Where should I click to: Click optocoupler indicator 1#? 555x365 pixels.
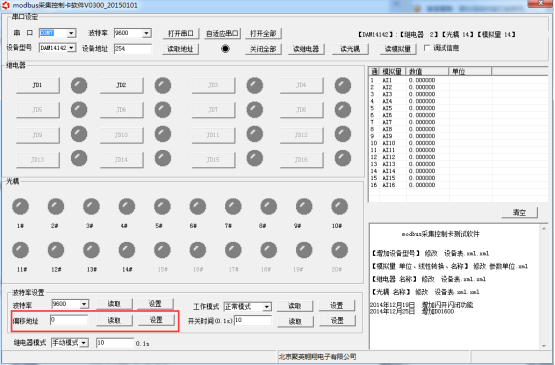[x=21, y=206]
